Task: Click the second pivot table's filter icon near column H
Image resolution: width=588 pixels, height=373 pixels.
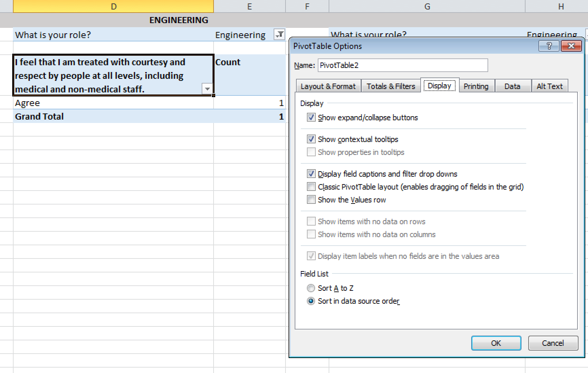Action: [586, 35]
